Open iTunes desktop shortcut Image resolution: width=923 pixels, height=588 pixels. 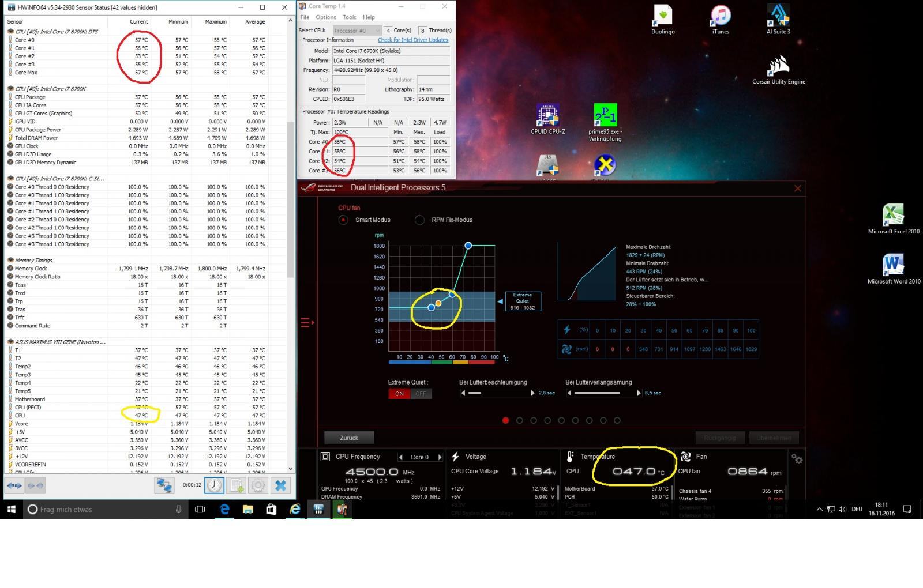pyautogui.click(x=721, y=20)
